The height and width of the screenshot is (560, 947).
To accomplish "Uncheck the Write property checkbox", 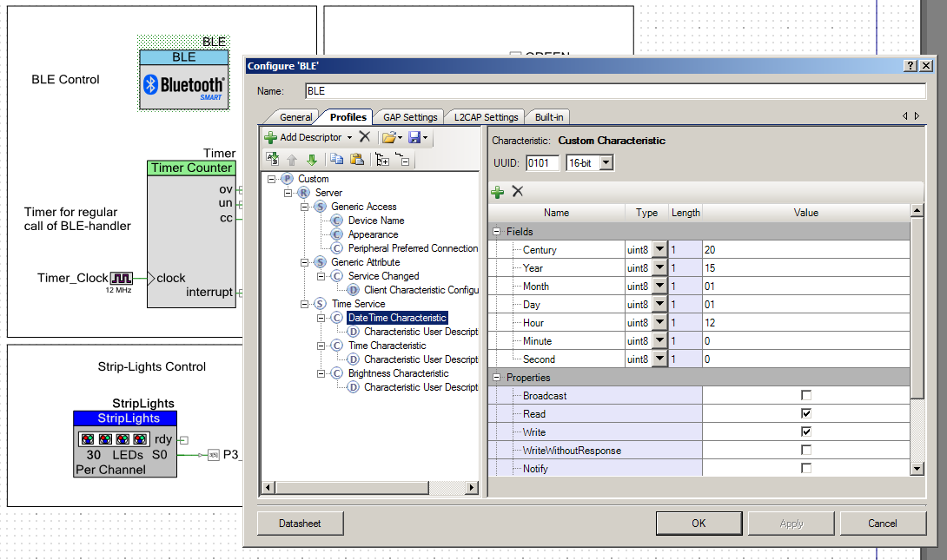I will point(805,432).
